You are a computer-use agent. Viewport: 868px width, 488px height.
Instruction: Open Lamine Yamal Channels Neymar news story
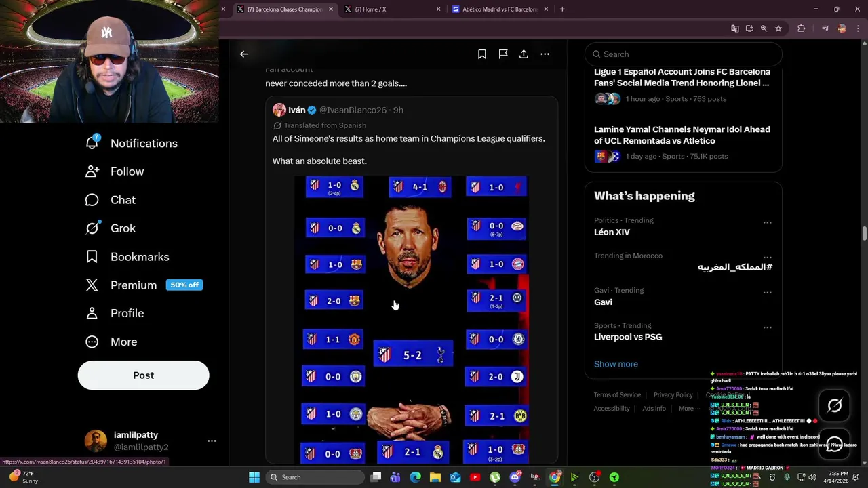(683, 142)
